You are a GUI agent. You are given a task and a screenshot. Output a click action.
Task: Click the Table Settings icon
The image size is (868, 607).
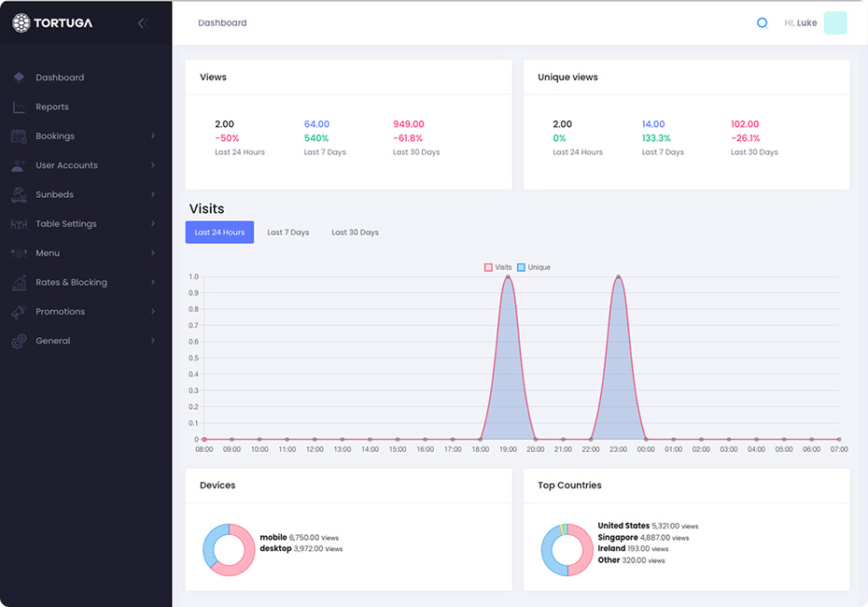pyautogui.click(x=19, y=224)
